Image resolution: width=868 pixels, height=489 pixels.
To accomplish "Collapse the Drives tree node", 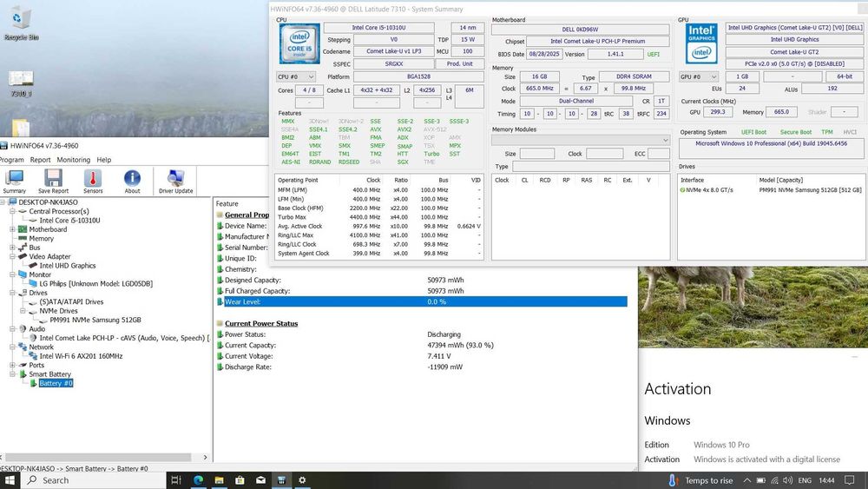I will tap(12, 293).
